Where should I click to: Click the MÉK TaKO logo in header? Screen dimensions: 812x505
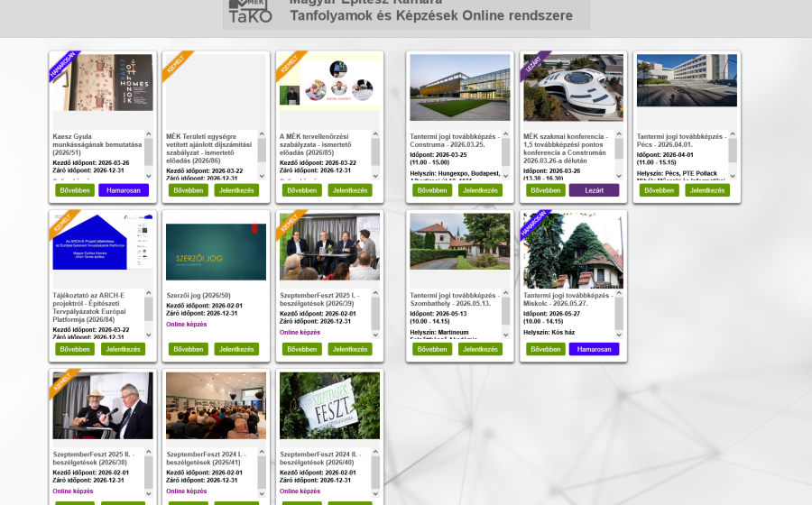250,13
